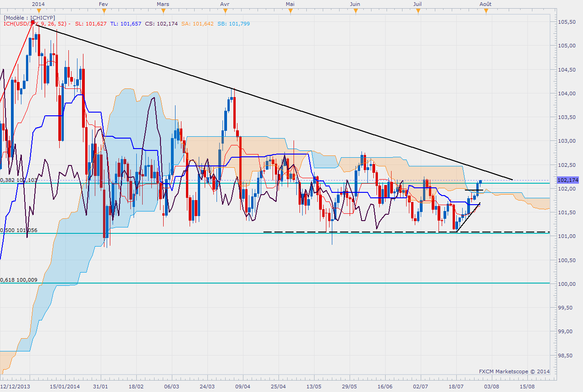Click the blue "TL: 101,657" value

125,23
